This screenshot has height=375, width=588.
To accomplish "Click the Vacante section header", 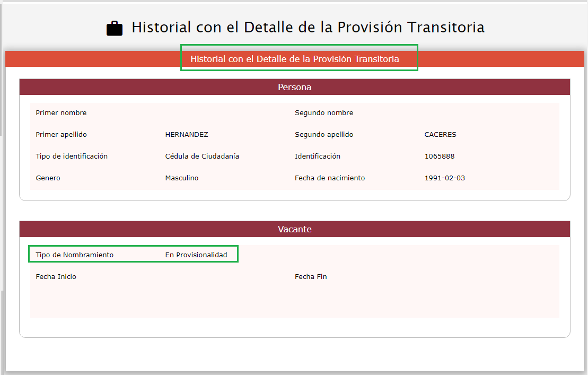I will [295, 229].
